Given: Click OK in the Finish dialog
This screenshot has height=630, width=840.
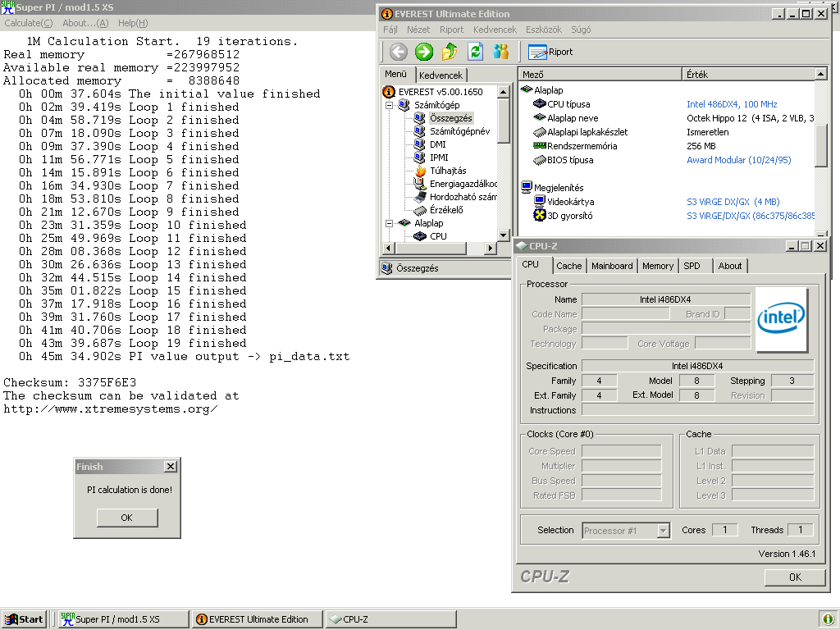Looking at the screenshot, I should tap(127, 518).
